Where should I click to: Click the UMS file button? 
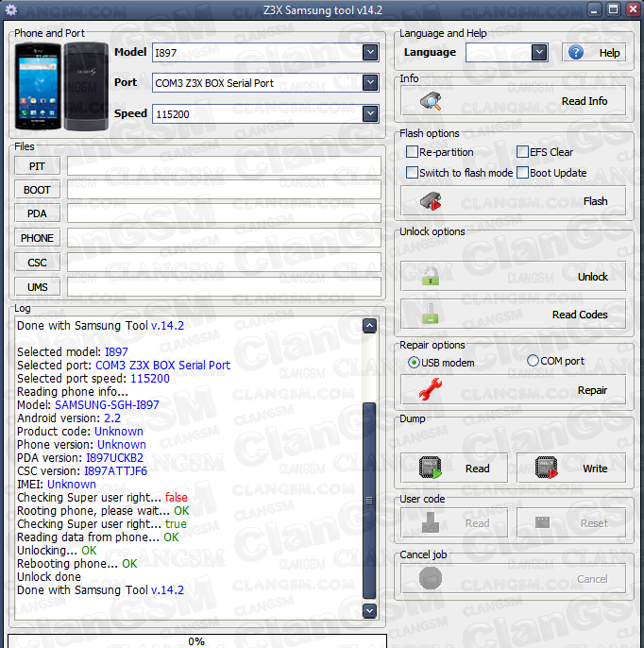click(x=37, y=287)
